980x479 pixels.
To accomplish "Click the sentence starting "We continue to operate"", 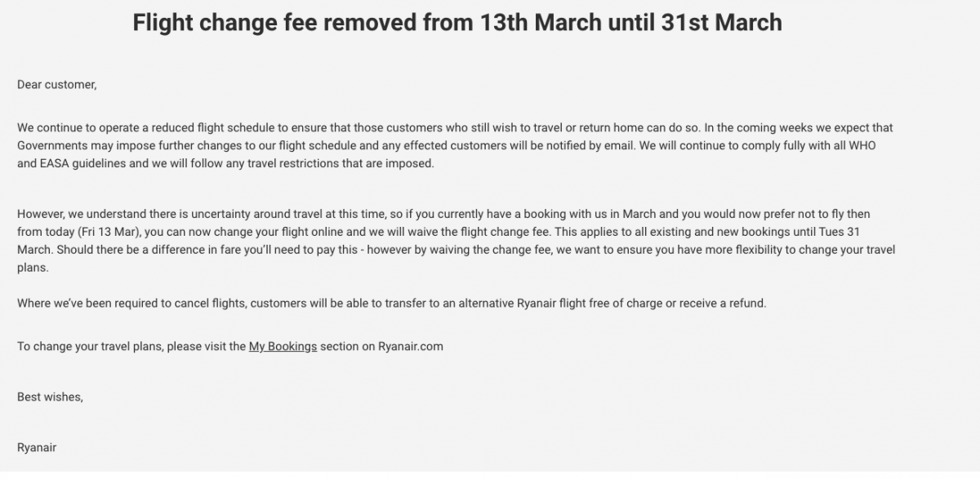I will pos(358,128).
